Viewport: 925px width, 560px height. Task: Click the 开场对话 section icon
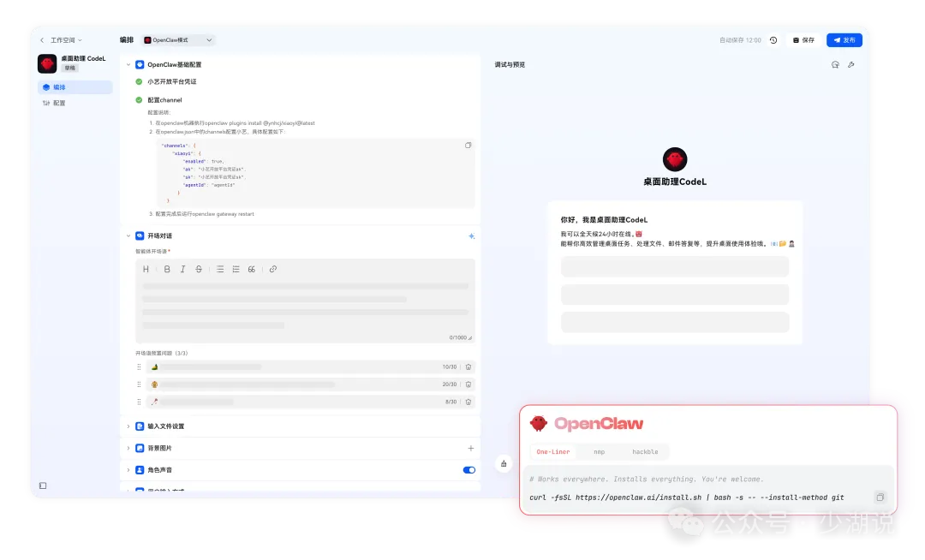[x=140, y=235]
